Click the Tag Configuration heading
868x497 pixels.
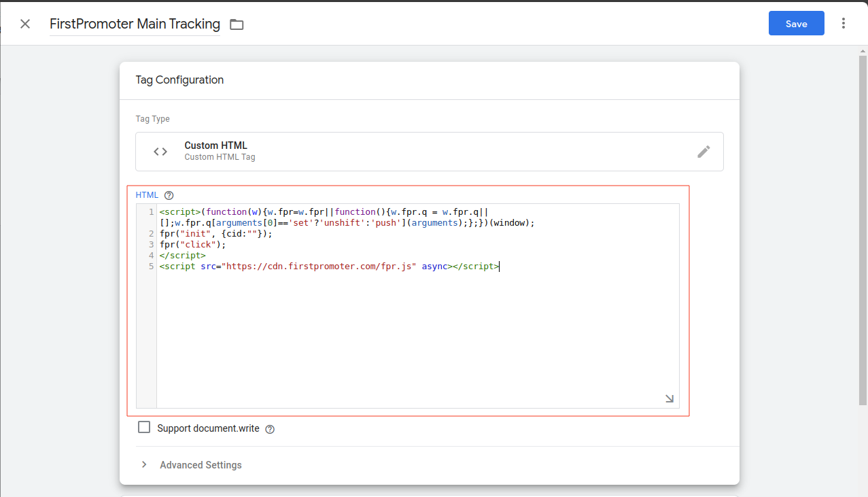click(179, 80)
